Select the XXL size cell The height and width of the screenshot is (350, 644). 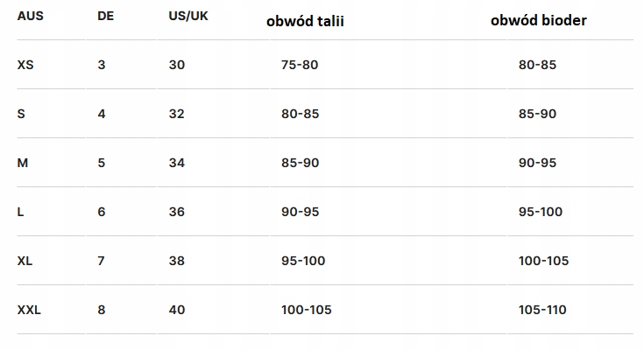click(x=30, y=310)
